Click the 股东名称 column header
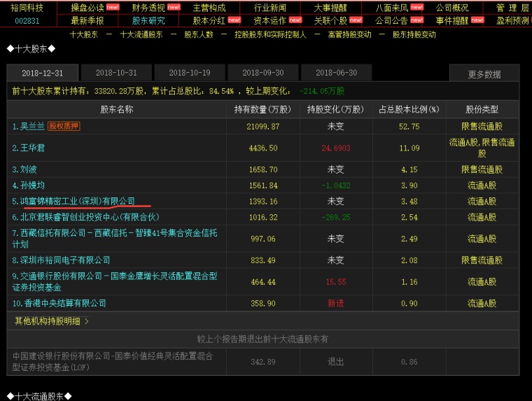 click(117, 109)
